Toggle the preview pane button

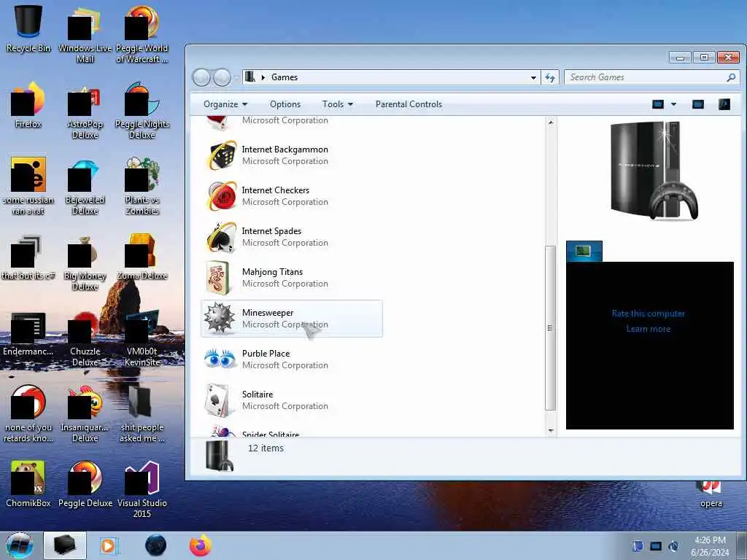[x=698, y=104]
